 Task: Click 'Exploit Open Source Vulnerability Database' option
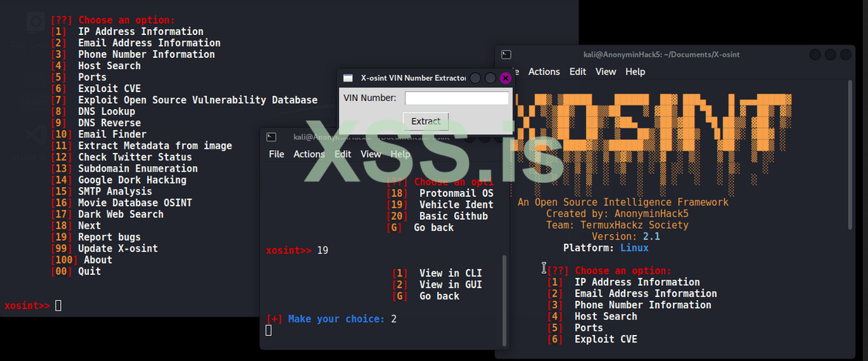pyautogui.click(x=197, y=100)
